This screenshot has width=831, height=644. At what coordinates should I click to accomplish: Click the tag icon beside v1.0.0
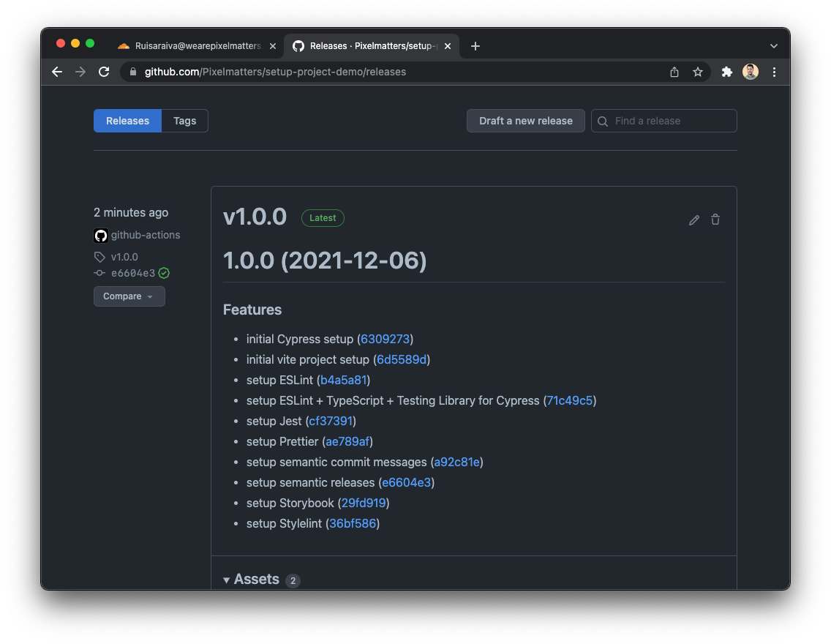pyautogui.click(x=99, y=257)
